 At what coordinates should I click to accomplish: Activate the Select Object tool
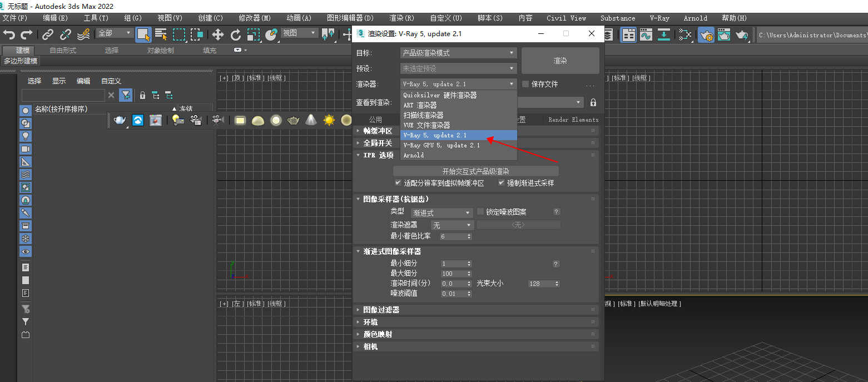coord(143,35)
